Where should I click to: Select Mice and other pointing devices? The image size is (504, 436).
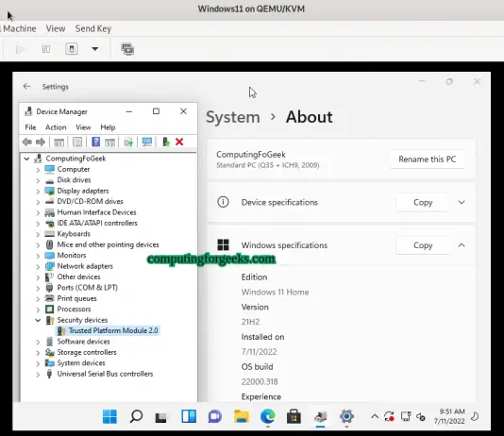pos(108,244)
